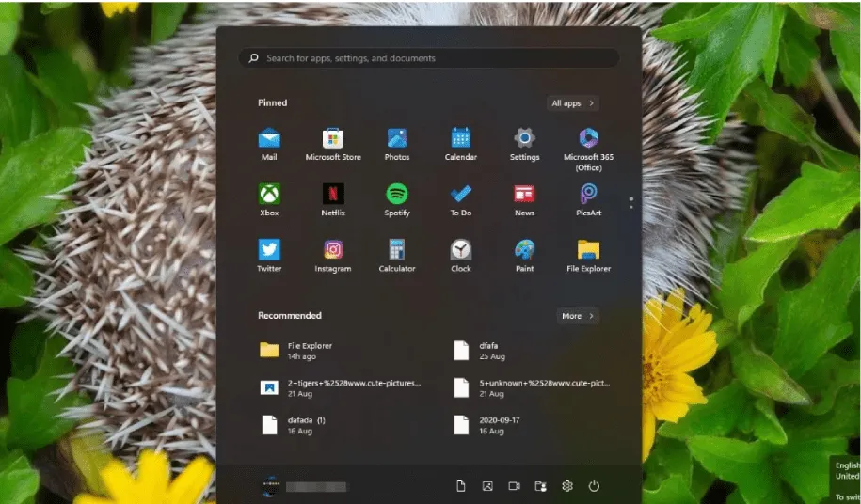Click the search box for apps and settings
This screenshot has width=861, height=504.
[x=428, y=58]
